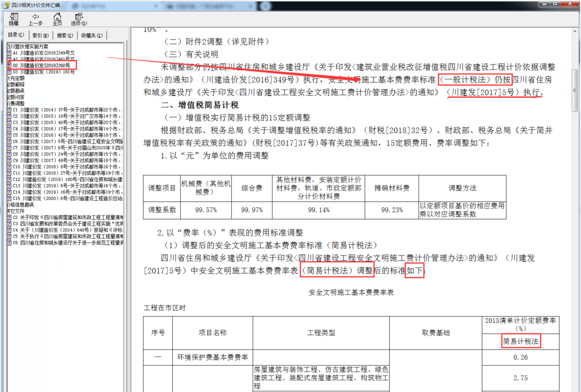581x392 pixels.
Task: Click the document icon beside 03 topic
Action: pyautogui.click(x=10, y=72)
